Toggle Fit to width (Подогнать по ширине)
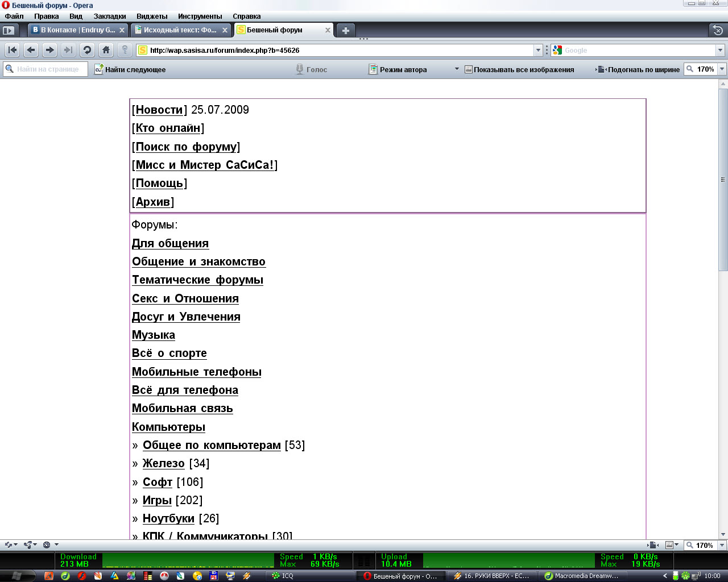This screenshot has height=582, width=728. point(638,69)
